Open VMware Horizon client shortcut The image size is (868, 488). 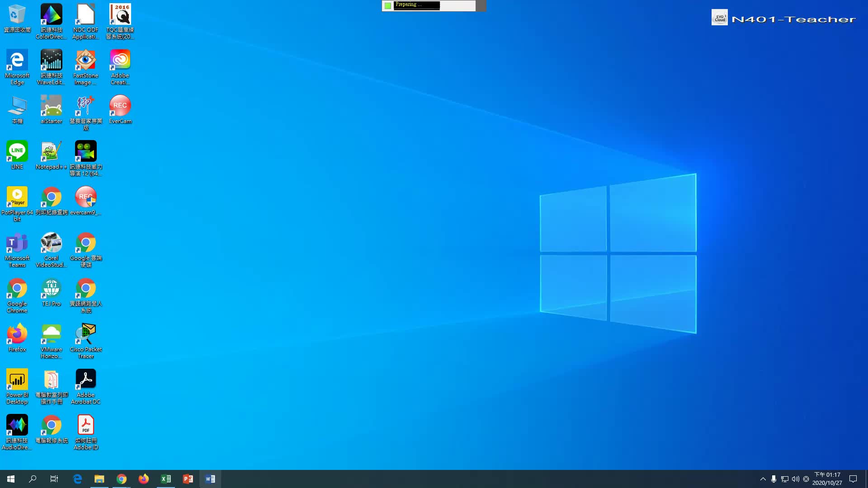[51, 341]
